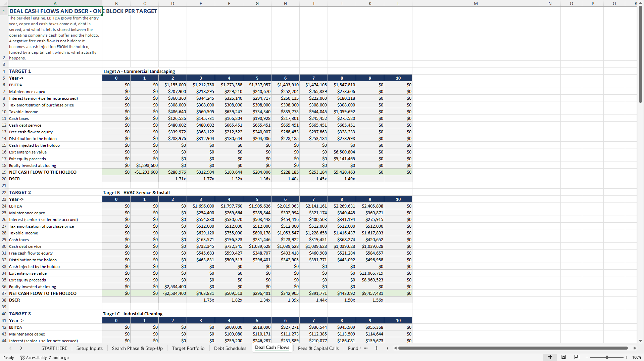This screenshot has width=644, height=361.
Task: Switch to Normal view icon
Action: click(550, 357)
